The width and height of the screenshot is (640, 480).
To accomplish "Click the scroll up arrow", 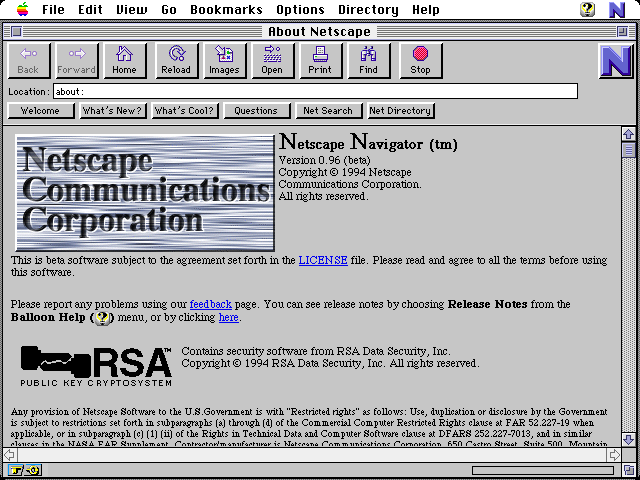I will click(x=628, y=134).
